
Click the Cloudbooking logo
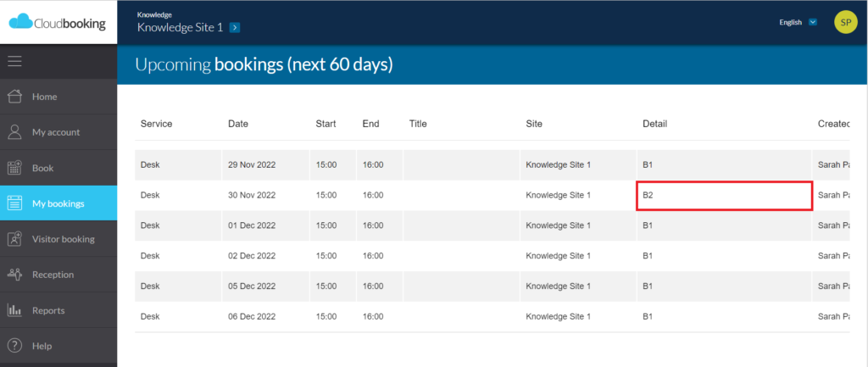58,22
